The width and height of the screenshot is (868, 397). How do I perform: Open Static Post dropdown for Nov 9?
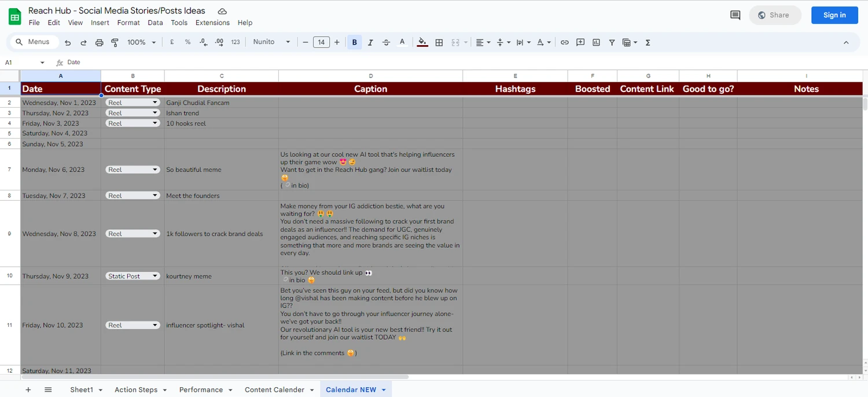[x=133, y=276]
